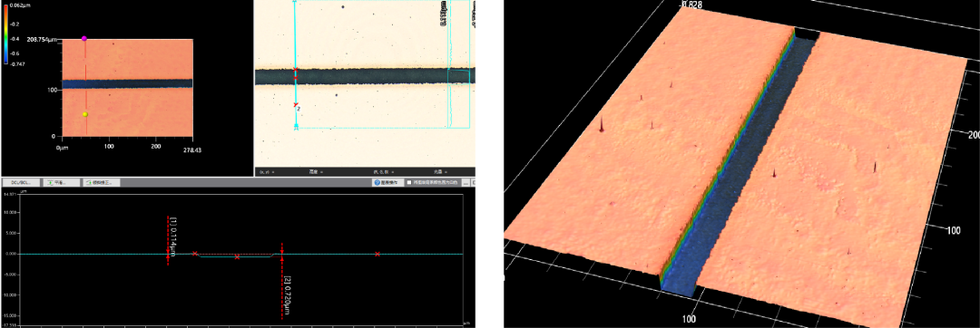The width and height of the screenshot is (980, 328).
Task: Open the height dropdown below microscope image
Action: point(317,171)
